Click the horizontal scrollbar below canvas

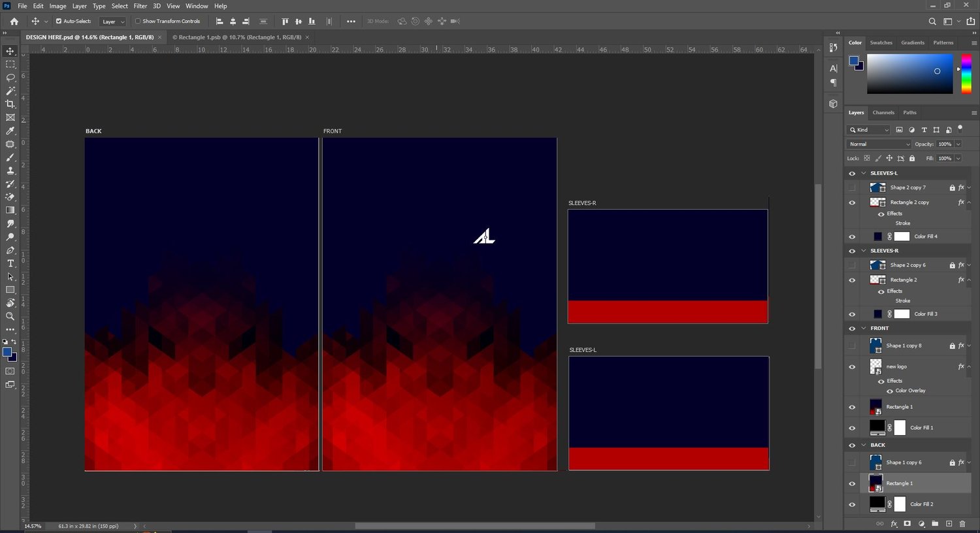tap(475, 526)
